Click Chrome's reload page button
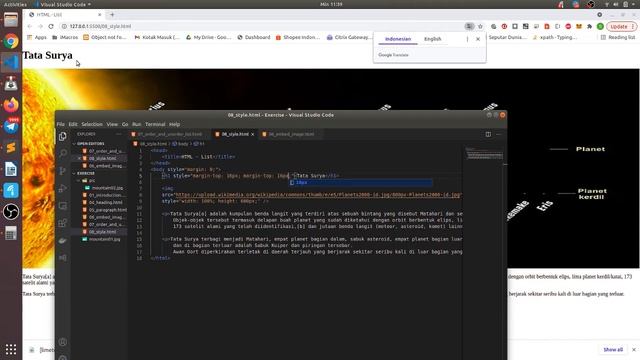The image size is (640, 360). click(51, 26)
